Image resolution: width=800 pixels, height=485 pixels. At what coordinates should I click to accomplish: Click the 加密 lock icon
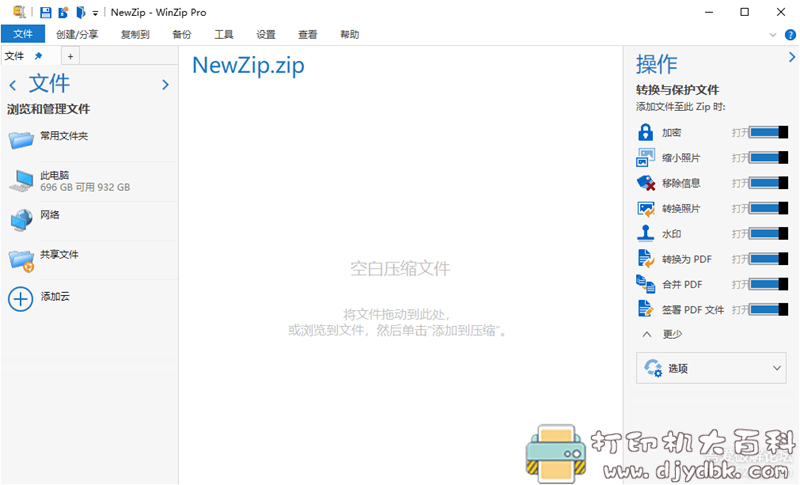[x=645, y=132]
